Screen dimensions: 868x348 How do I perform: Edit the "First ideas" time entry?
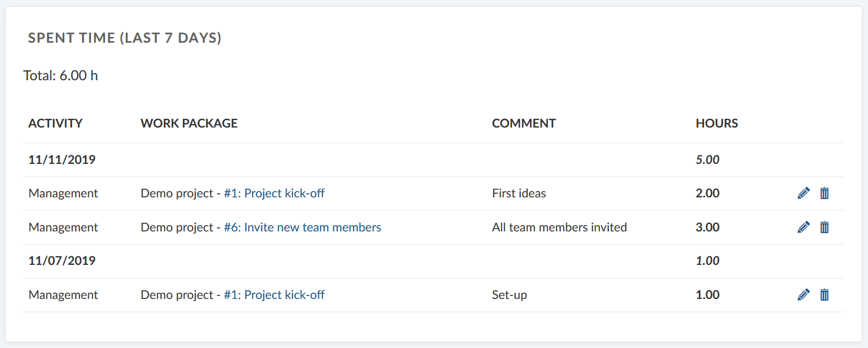(x=803, y=194)
